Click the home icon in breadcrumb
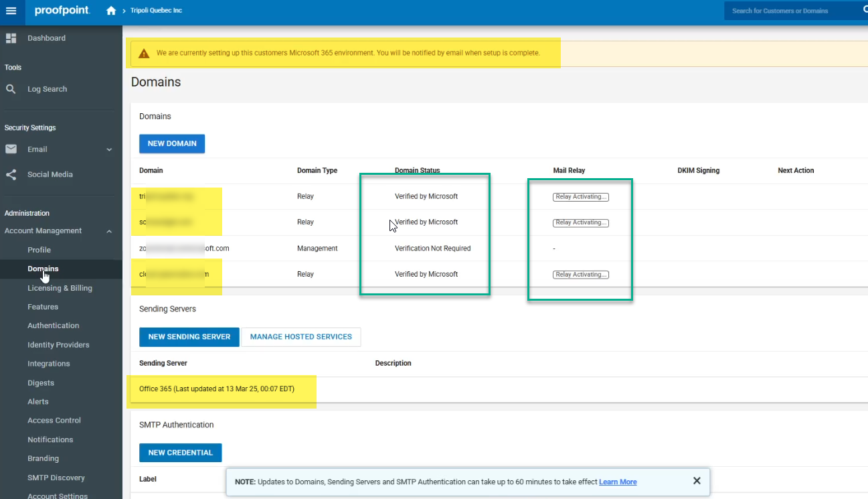 (x=111, y=11)
